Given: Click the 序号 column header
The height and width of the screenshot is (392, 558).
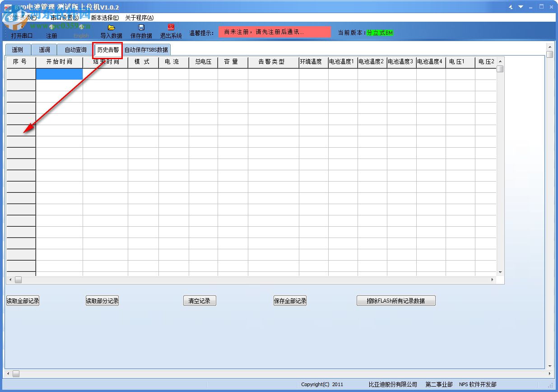Looking at the screenshot, I should coord(21,62).
